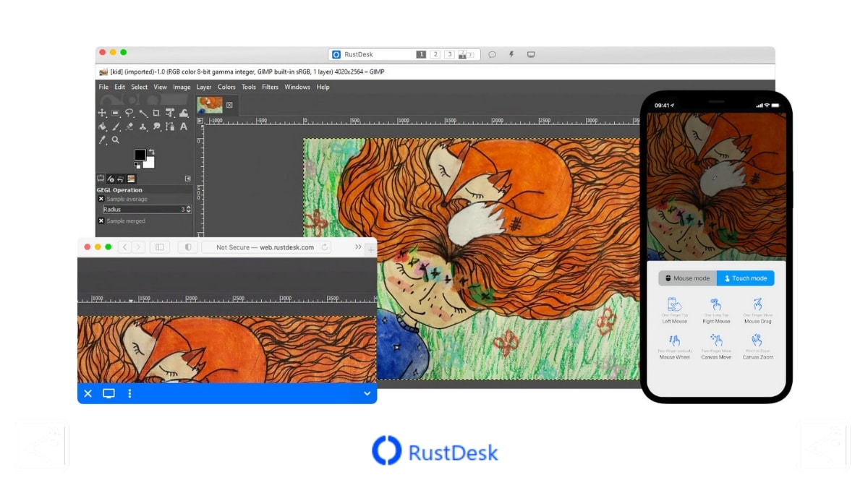Activate the Text tool

coord(184,127)
